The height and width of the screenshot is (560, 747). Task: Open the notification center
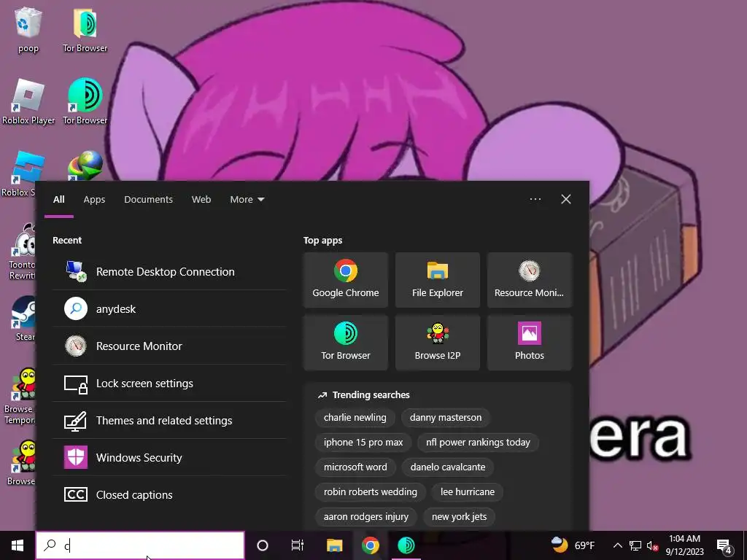tap(724, 545)
